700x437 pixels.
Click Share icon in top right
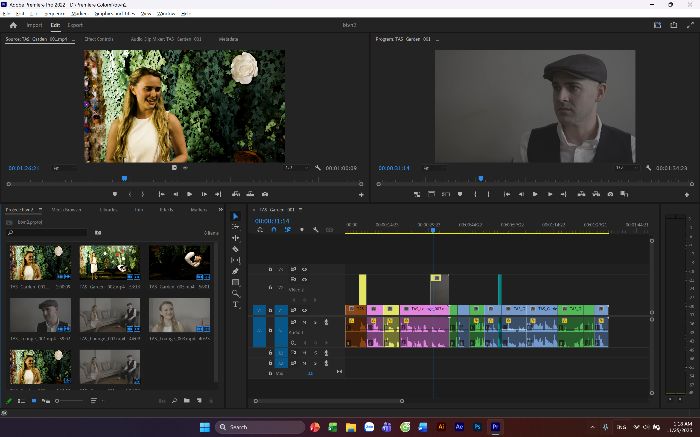pyautogui.click(x=673, y=25)
